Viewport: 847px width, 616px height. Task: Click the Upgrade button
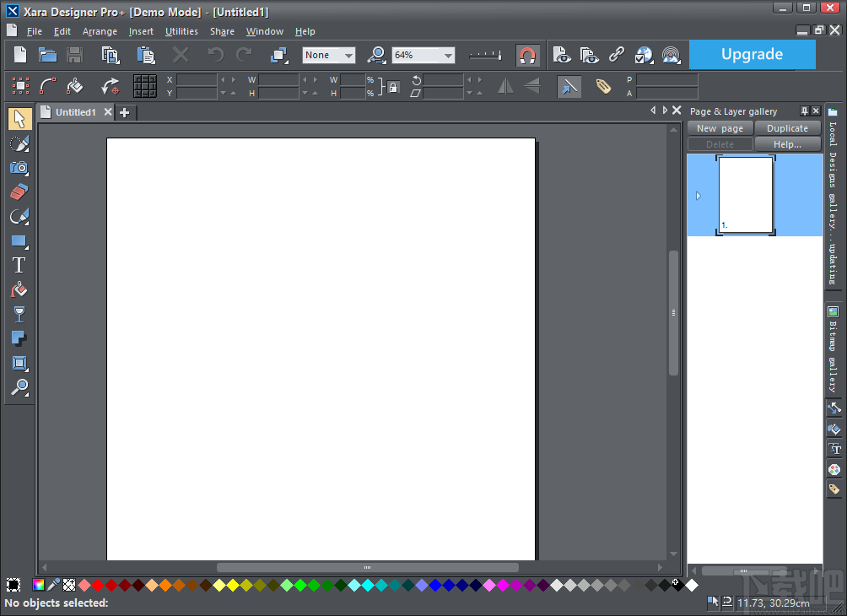coord(752,55)
